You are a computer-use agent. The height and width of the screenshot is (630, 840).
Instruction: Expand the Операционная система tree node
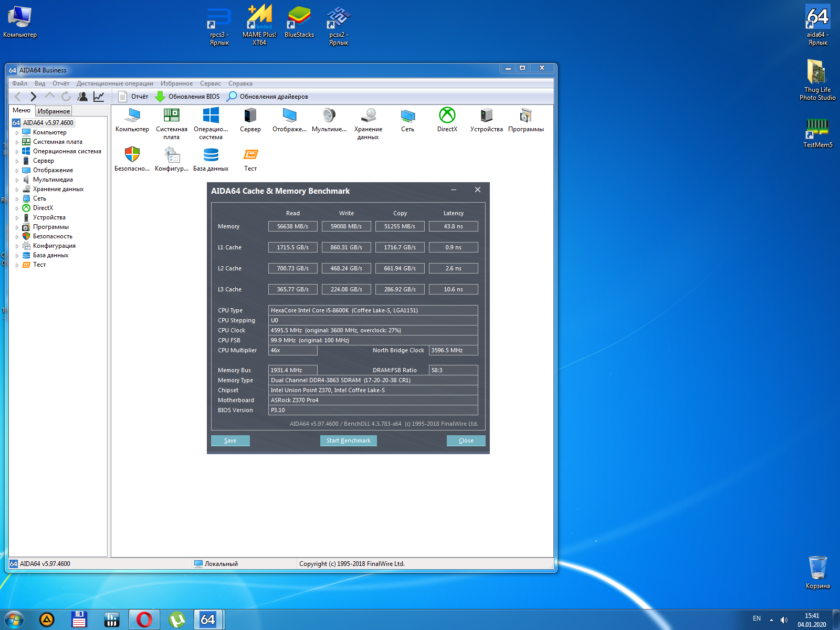(17, 152)
